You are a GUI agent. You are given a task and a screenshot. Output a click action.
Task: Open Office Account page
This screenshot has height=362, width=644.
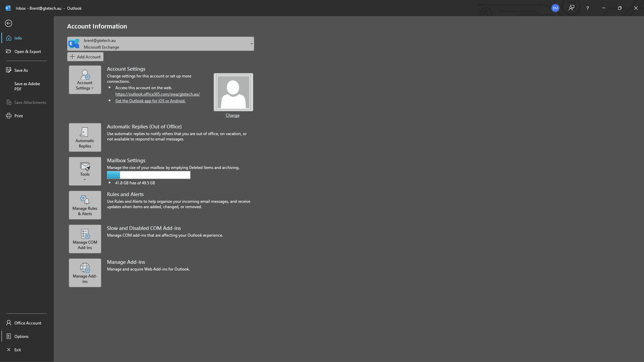[27, 323]
